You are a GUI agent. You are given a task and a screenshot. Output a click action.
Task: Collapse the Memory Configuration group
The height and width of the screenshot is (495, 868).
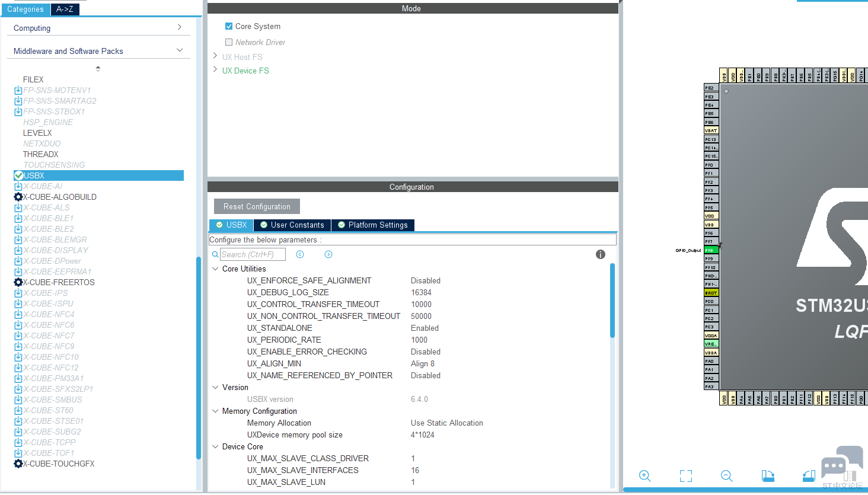coord(215,411)
